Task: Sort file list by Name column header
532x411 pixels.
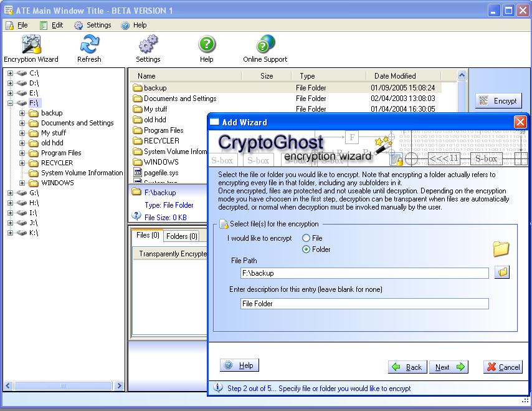Action: (x=186, y=75)
